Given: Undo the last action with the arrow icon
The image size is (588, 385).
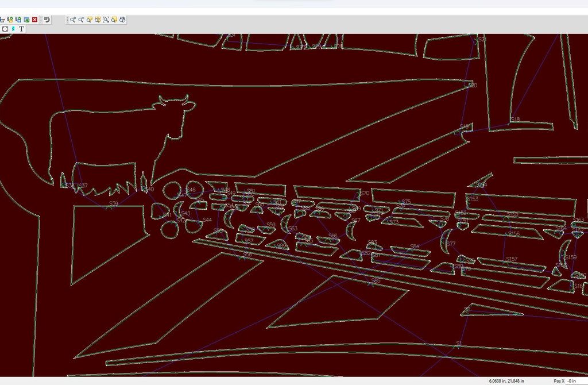Looking at the screenshot, I should [47, 20].
